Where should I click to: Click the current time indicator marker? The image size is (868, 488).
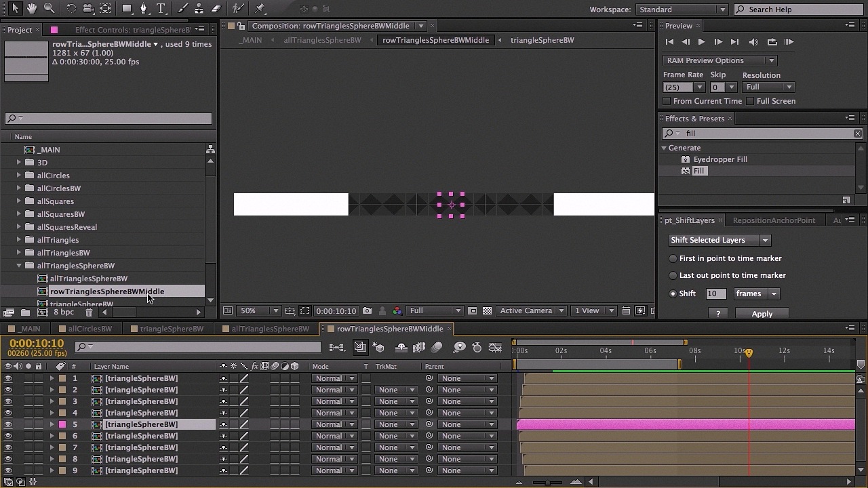pyautogui.click(x=749, y=353)
